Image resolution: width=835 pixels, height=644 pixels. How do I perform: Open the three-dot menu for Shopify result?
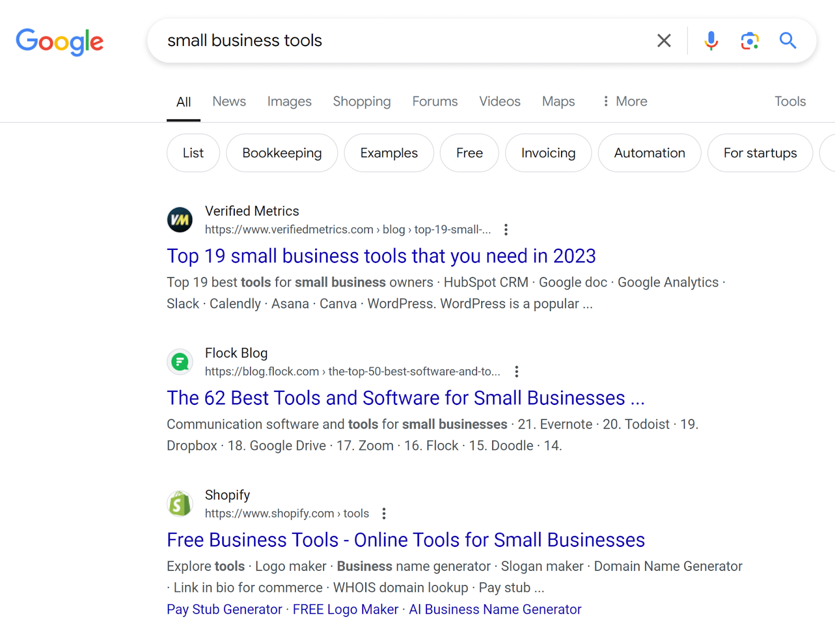click(384, 514)
